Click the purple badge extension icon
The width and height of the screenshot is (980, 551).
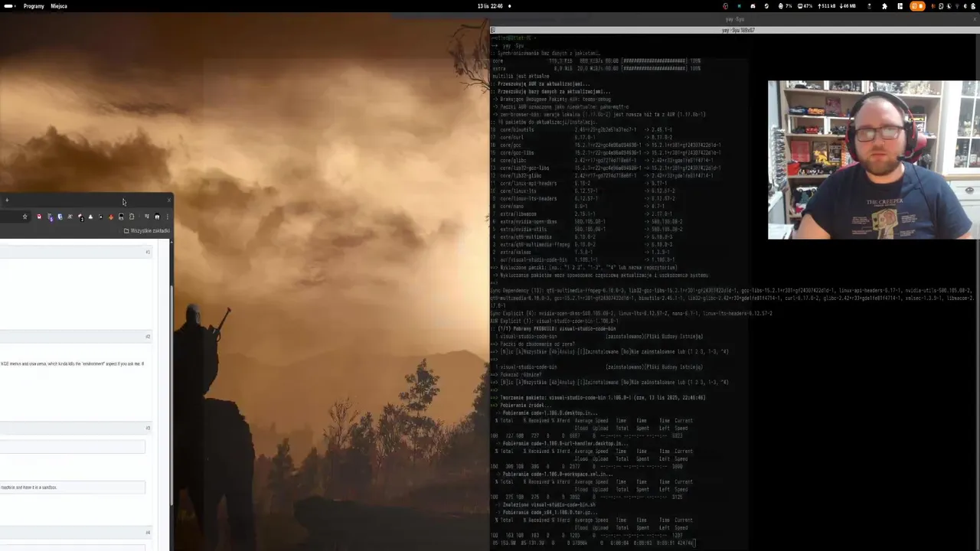[x=50, y=217]
